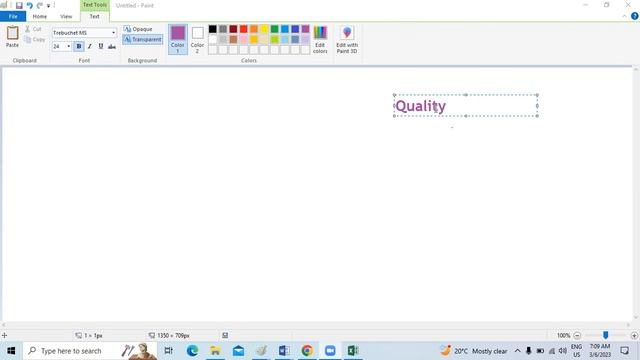Open Paint Help question mark
This screenshot has width=640, height=360.
point(635,16)
